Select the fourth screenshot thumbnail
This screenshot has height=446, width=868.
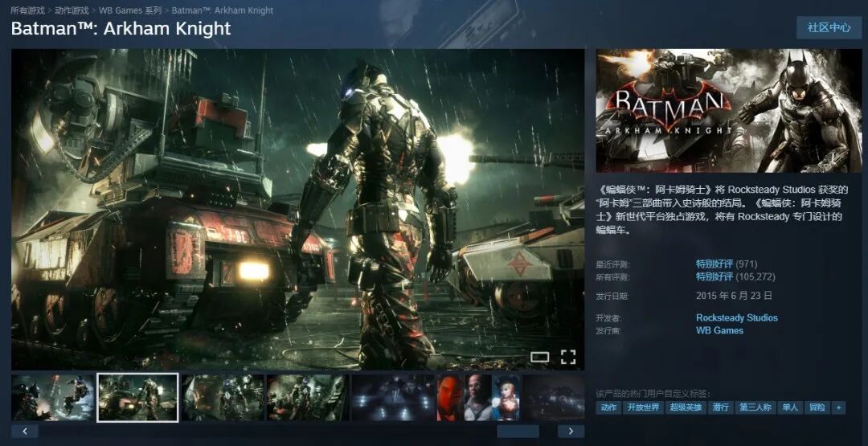[308, 397]
